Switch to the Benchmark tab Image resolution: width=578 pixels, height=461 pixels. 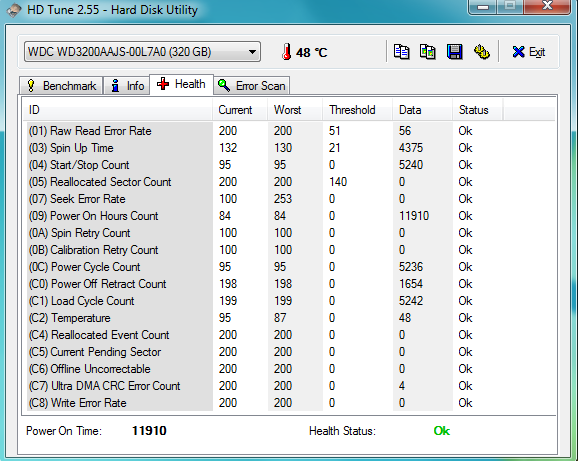click(61, 86)
